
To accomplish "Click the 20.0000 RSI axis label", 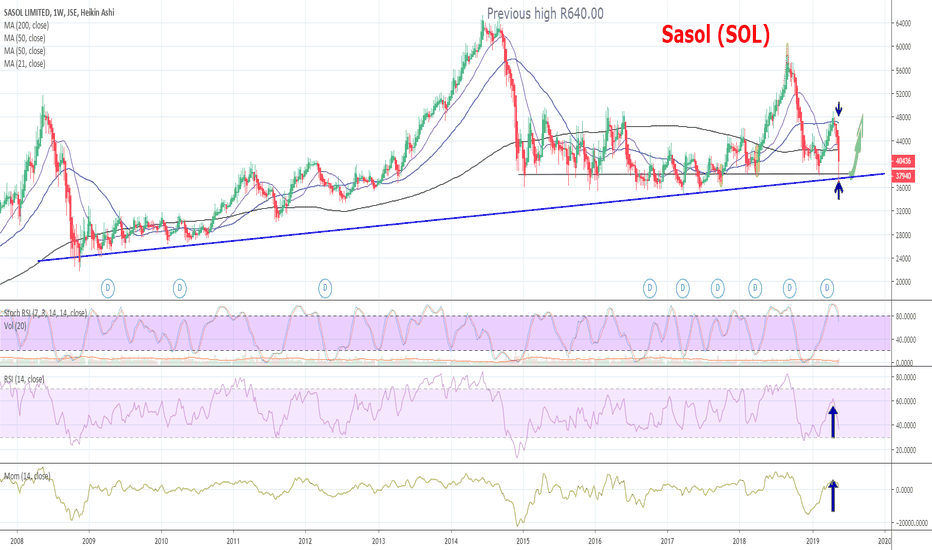I will (905, 450).
